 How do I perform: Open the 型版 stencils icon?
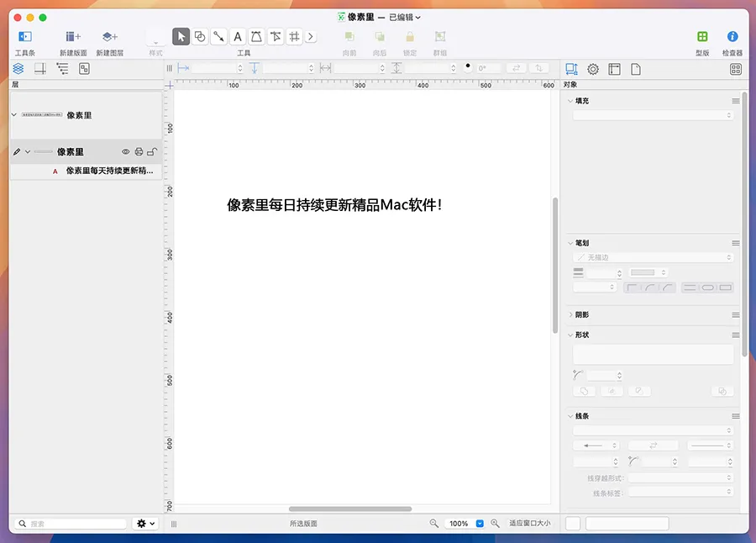[x=702, y=36]
